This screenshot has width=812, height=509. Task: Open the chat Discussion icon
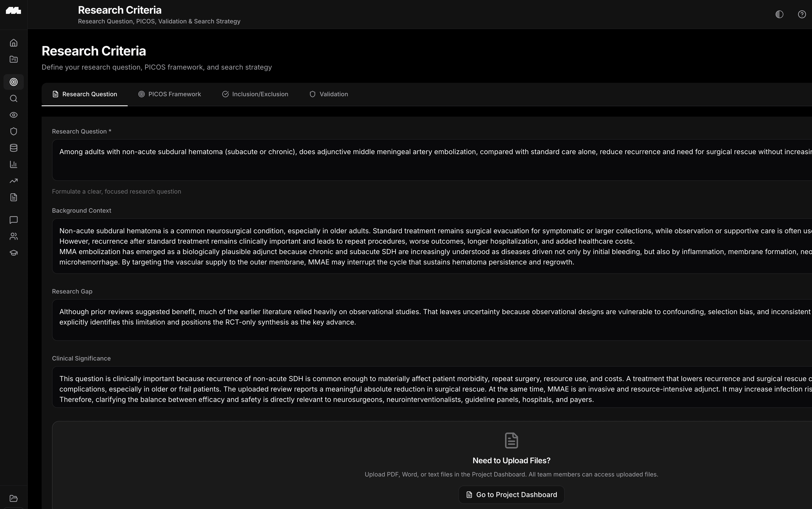pos(13,220)
